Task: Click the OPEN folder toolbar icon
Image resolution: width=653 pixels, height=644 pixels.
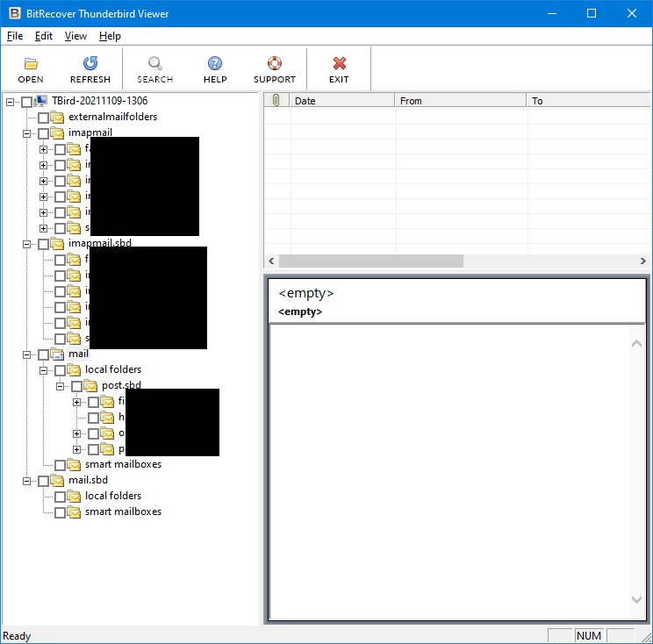Action: pos(31,64)
